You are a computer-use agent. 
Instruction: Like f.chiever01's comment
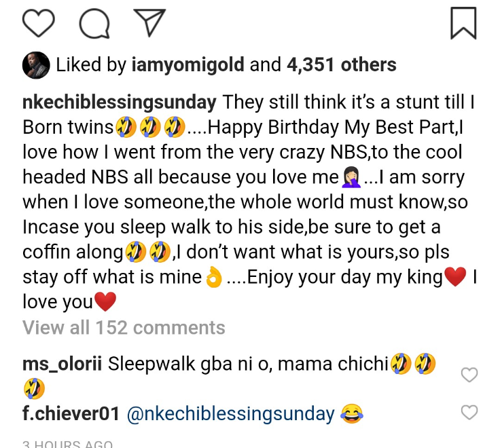coord(469,412)
